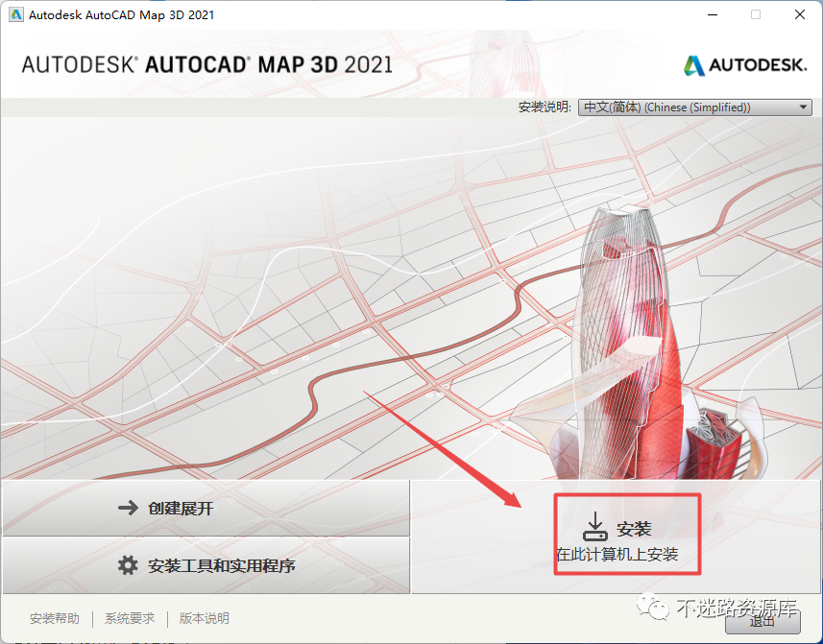This screenshot has width=823, height=644.
Task: Open the 版本说明 link
Action: click(205, 618)
